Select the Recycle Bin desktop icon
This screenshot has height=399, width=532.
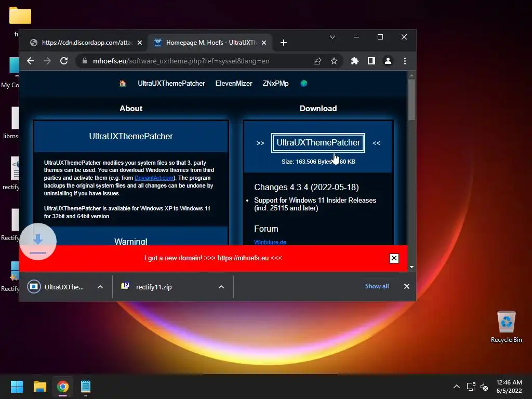(x=506, y=327)
